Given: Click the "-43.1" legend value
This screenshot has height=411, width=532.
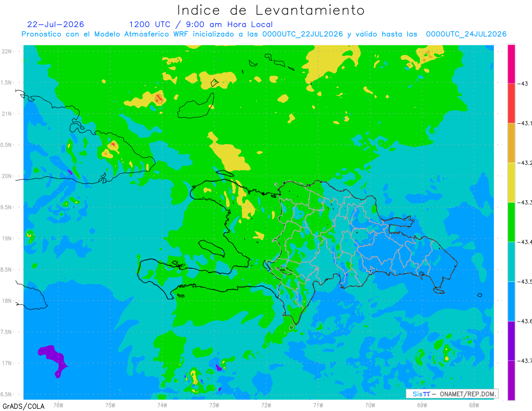Looking at the screenshot, I should [524, 123].
